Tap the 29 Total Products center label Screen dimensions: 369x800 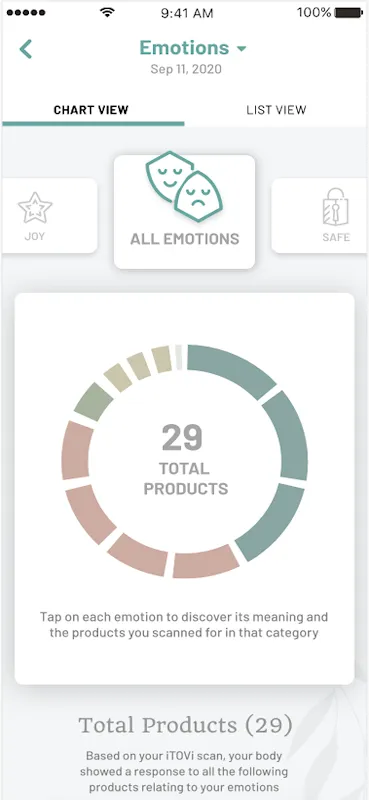(185, 459)
